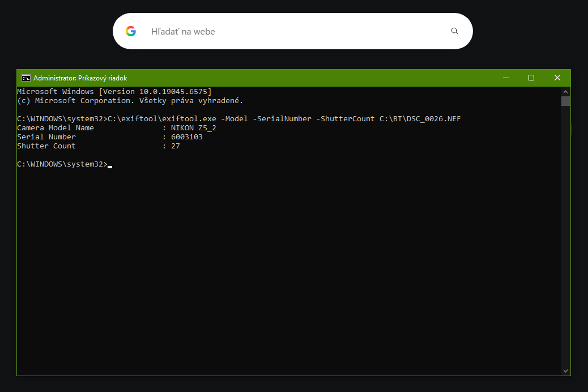The width and height of the screenshot is (588, 392).
Task: Close the Administrator Command Prompt window
Action: pyautogui.click(x=557, y=78)
